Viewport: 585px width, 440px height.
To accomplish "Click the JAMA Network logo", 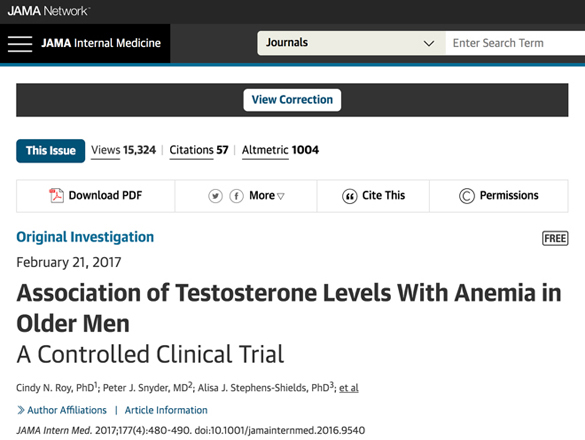I will [49, 11].
